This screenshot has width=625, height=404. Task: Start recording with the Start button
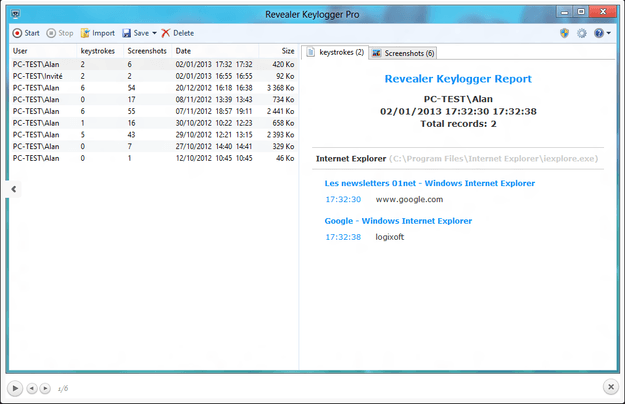(x=26, y=33)
